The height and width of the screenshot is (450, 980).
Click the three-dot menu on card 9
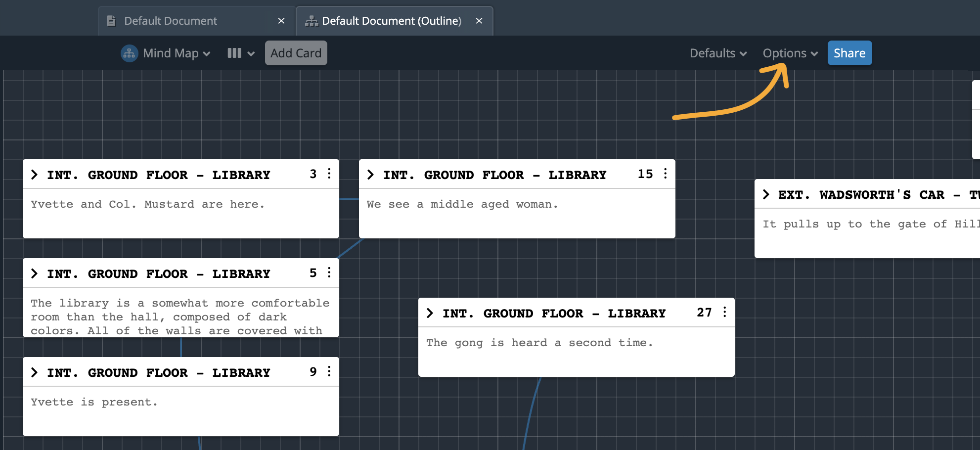[329, 371]
